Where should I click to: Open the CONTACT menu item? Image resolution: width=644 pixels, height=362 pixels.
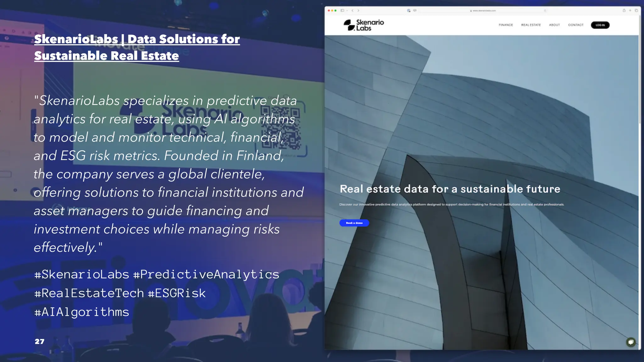(x=576, y=25)
